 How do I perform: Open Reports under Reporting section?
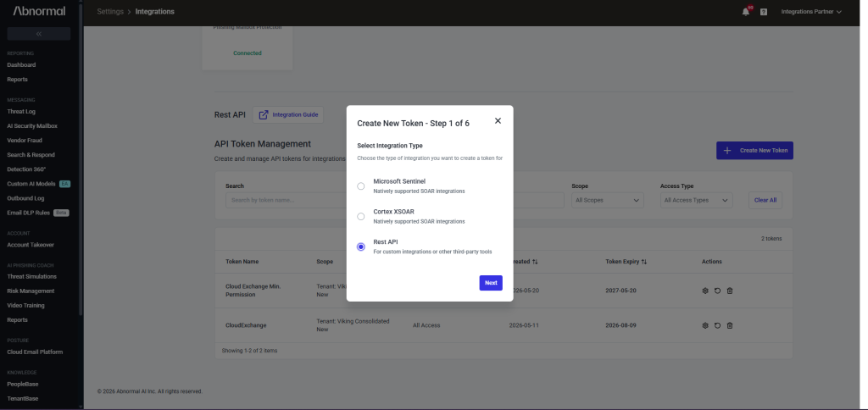click(x=17, y=79)
